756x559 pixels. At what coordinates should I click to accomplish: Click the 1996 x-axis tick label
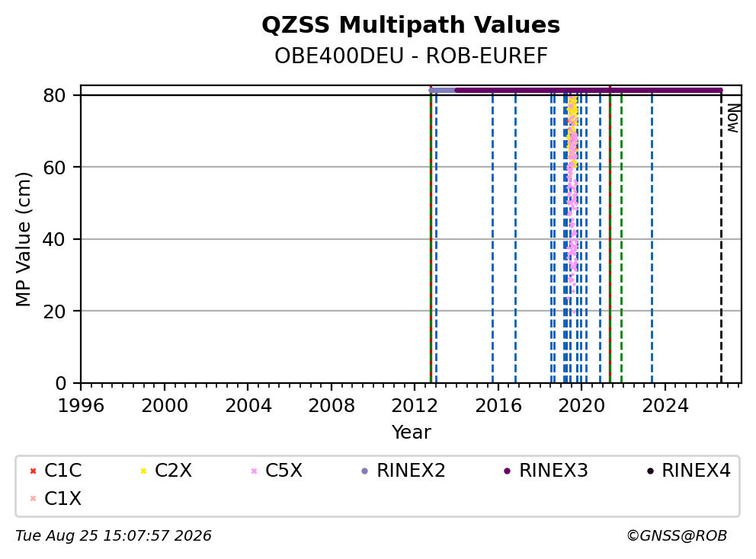coord(81,406)
